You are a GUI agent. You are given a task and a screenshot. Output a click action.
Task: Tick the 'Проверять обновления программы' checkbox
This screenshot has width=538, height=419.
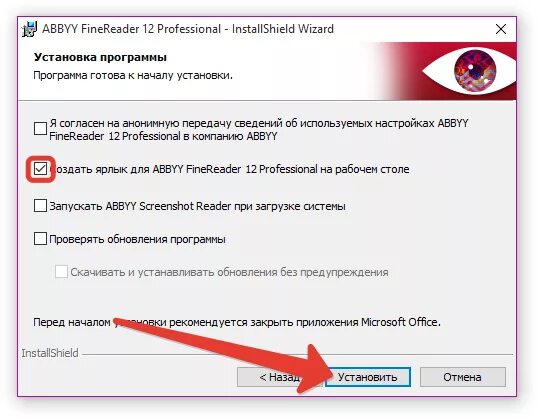pyautogui.click(x=40, y=238)
